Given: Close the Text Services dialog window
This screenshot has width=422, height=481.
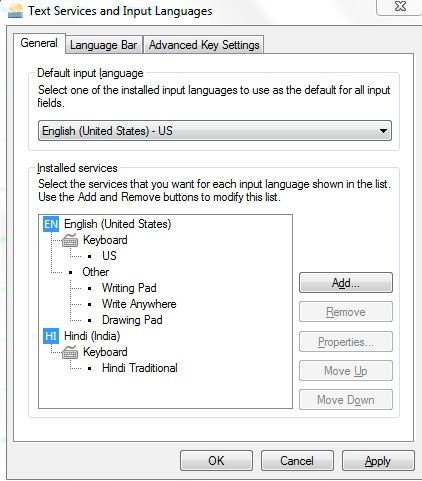Looking at the screenshot, I should 400,7.
